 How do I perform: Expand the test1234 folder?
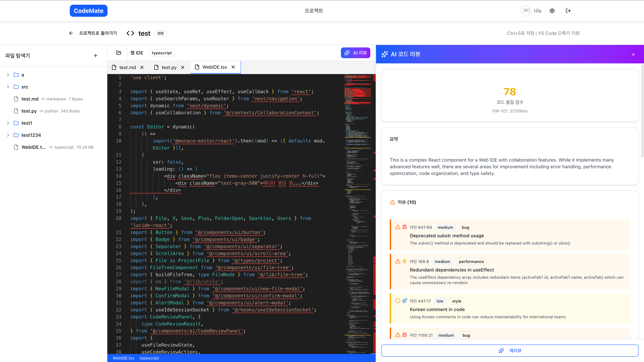pyautogui.click(x=8, y=135)
